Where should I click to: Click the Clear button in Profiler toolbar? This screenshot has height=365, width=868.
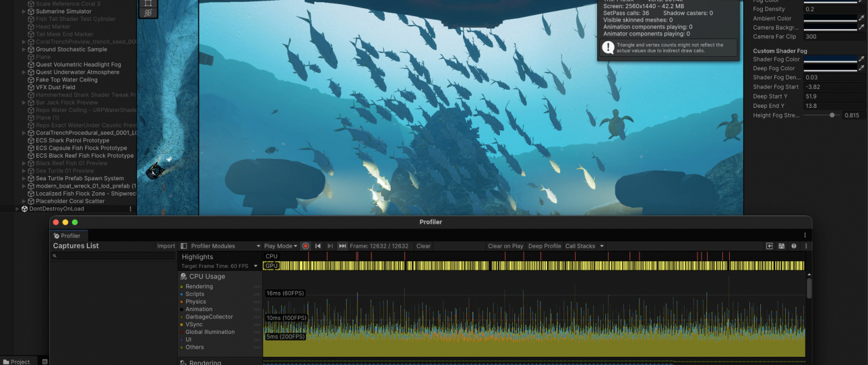coord(424,246)
